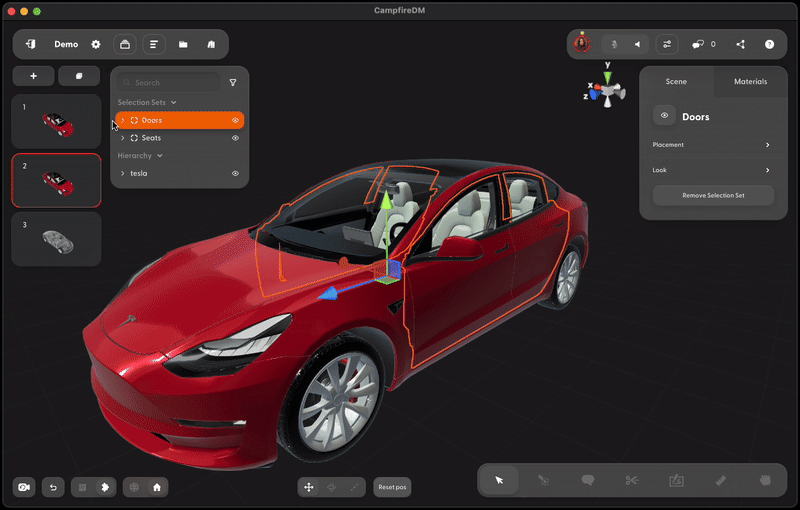The image size is (800, 510).
Task: Select the laser pointer tool
Action: 544,480
